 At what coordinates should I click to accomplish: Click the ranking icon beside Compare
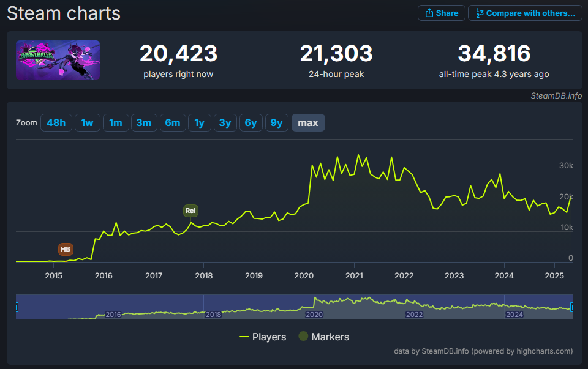480,13
